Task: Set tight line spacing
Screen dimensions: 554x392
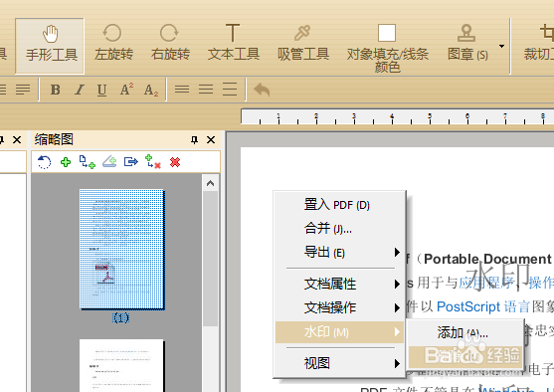Action: tap(182, 90)
